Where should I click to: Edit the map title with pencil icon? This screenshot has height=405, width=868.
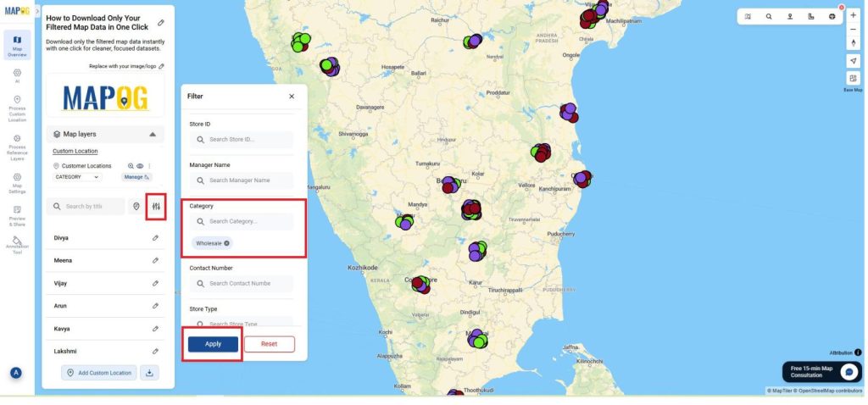[161, 23]
